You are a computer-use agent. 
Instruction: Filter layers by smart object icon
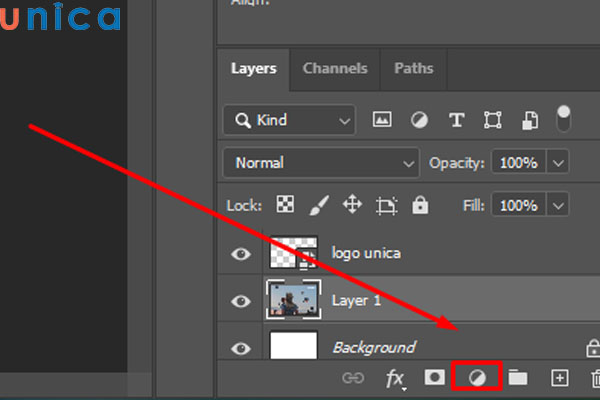pyautogui.click(x=530, y=120)
